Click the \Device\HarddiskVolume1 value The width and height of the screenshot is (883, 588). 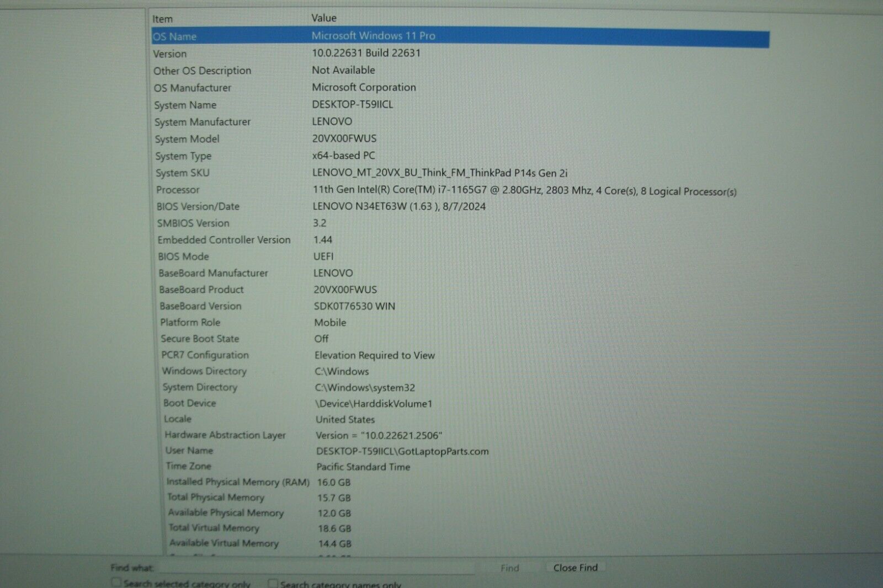[x=374, y=404]
